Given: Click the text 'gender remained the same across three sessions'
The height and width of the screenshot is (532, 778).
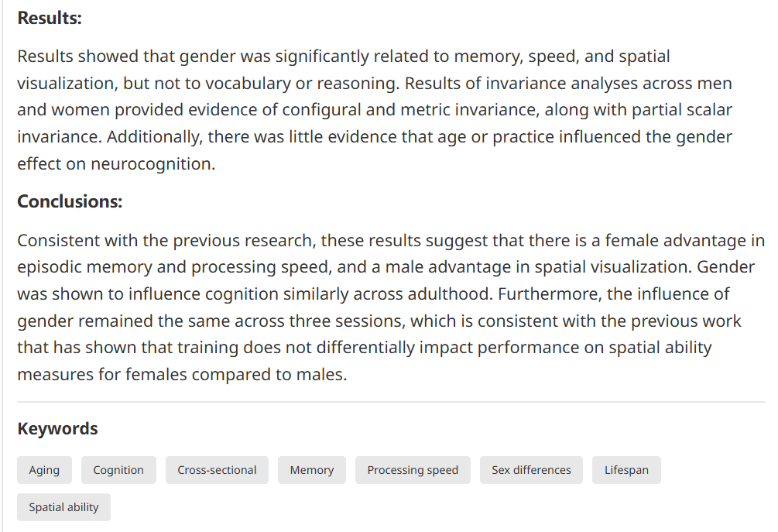Looking at the screenshot, I should (x=211, y=321).
